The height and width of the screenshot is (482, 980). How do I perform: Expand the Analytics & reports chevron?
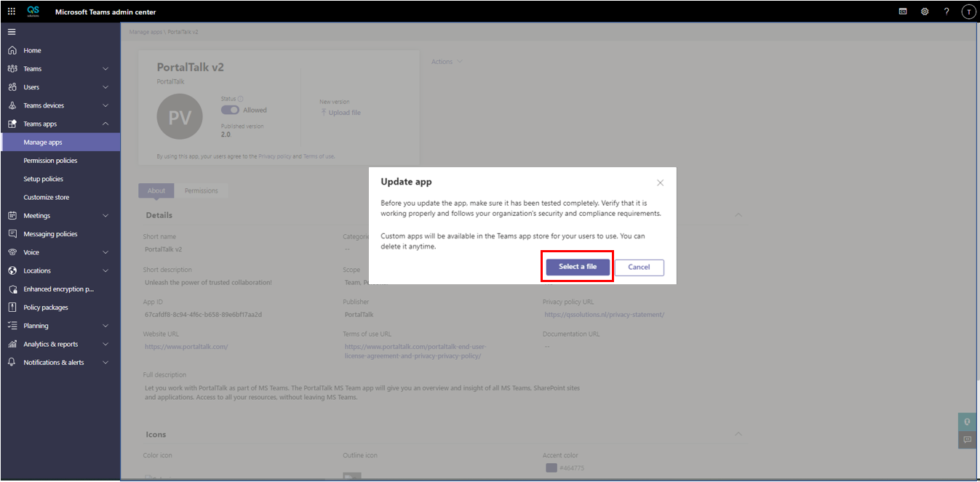[x=105, y=344]
